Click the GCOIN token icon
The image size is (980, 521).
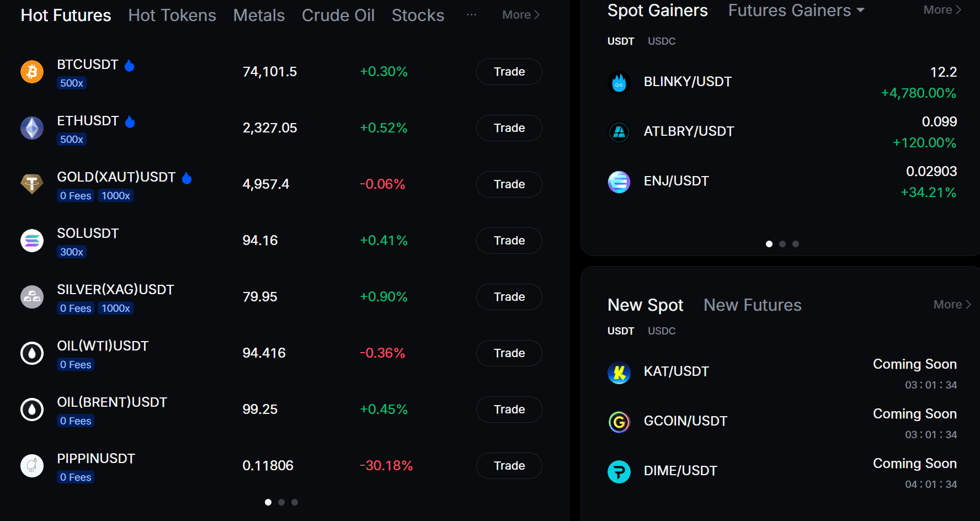click(x=619, y=422)
